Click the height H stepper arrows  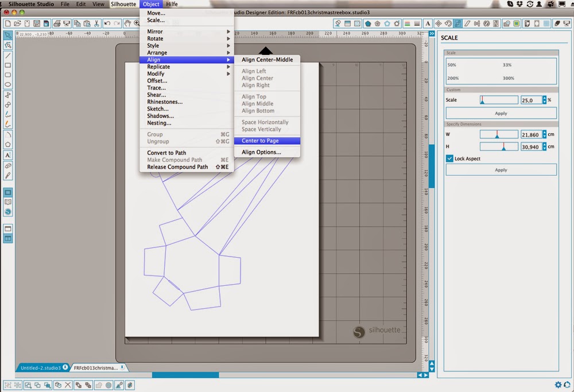[x=544, y=147]
